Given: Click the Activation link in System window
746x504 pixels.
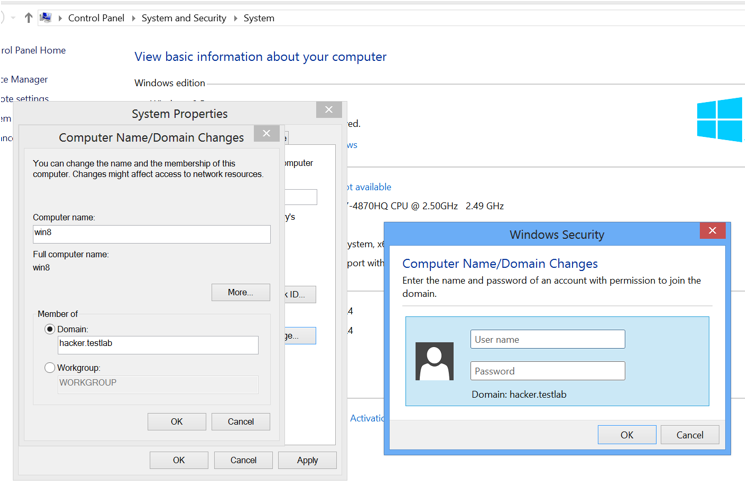Looking at the screenshot, I should coord(367,418).
